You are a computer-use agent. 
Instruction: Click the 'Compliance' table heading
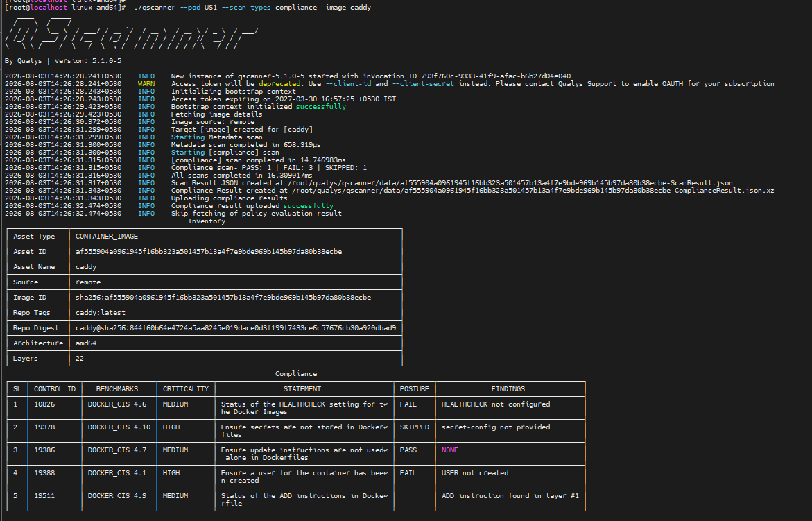296,373
